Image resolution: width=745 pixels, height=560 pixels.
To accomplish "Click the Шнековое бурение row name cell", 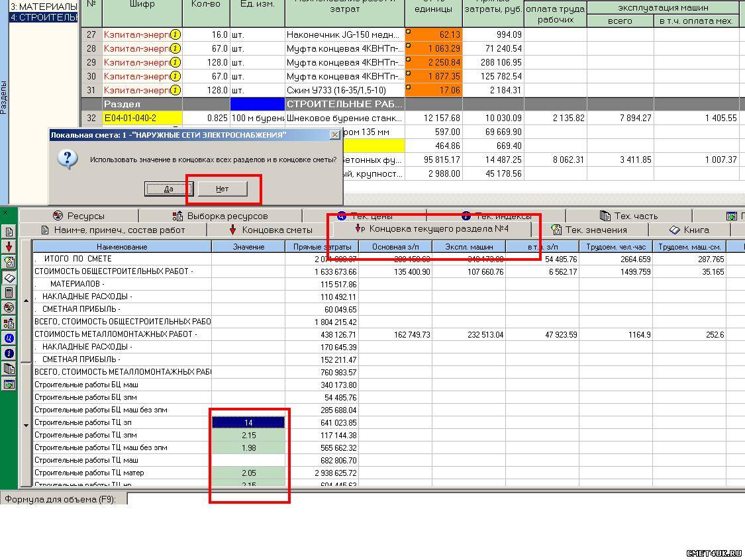I will [344, 118].
